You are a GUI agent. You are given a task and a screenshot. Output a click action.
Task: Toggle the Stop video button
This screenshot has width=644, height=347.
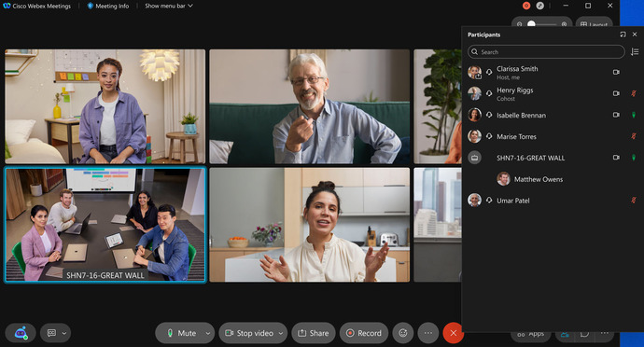(249, 333)
